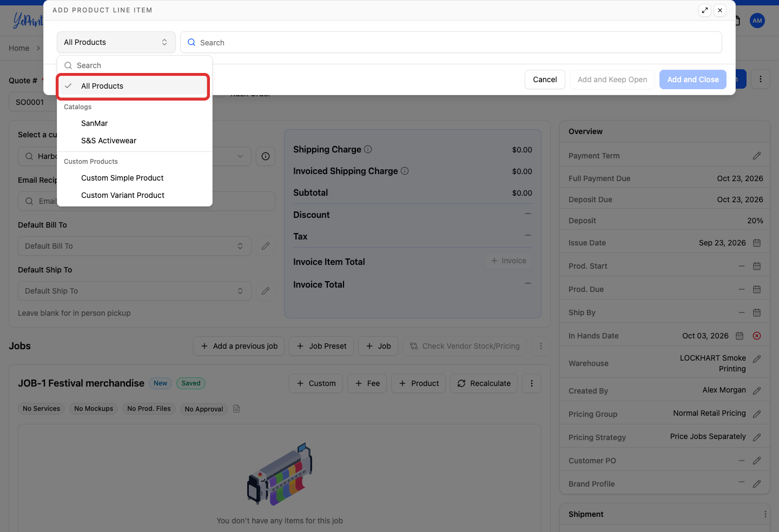Expand the modal with the maximize icon
This screenshot has width=779, height=532.
(x=705, y=10)
